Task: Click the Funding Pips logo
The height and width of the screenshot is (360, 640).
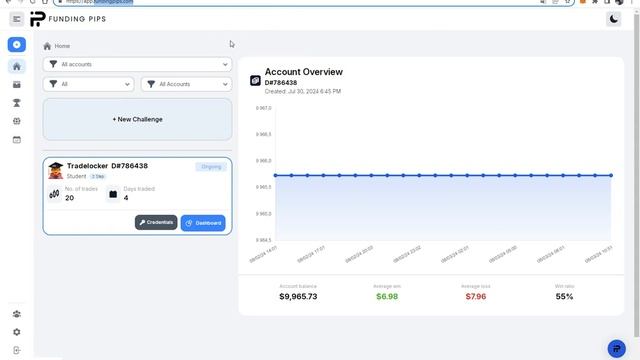Action: (x=68, y=19)
